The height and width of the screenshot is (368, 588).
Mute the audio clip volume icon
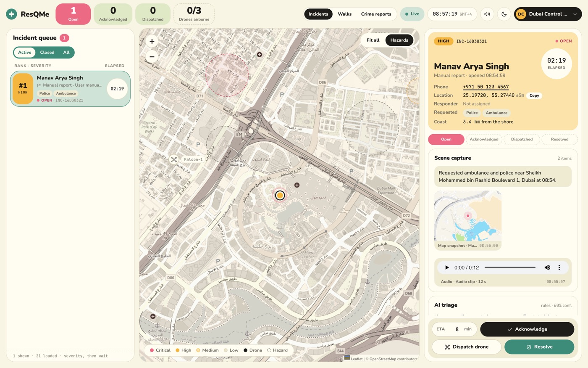[x=547, y=267]
